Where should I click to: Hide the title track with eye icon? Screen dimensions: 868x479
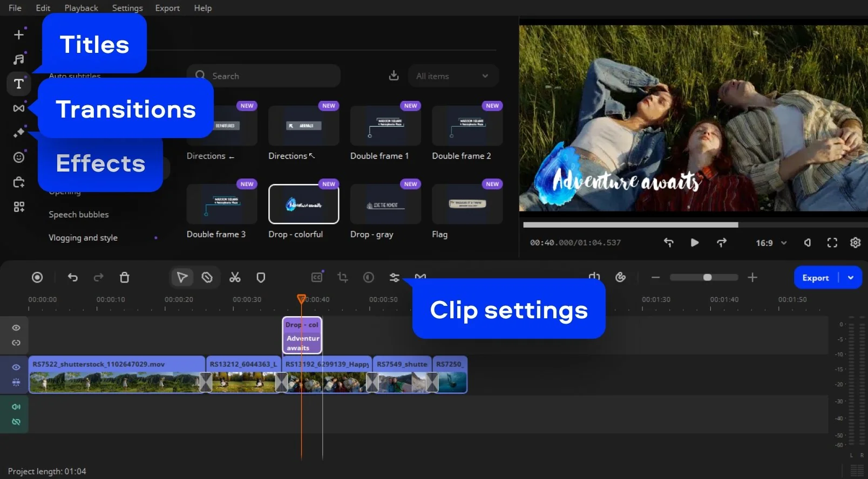click(x=16, y=328)
